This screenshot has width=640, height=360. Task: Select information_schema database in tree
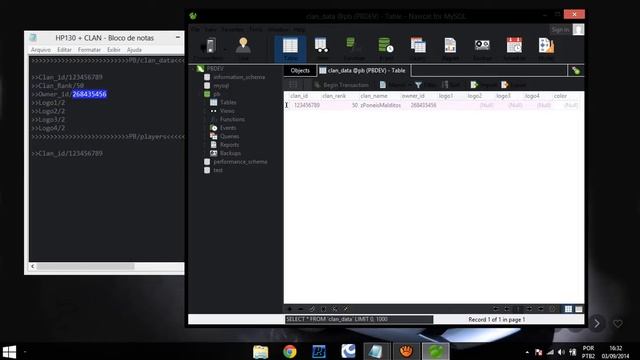[x=235, y=77]
